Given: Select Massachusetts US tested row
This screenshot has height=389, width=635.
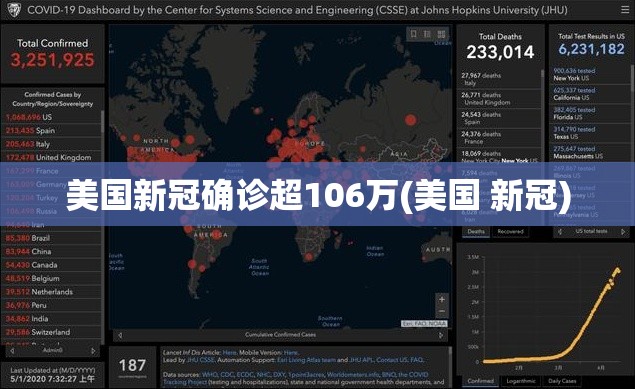Looking at the screenshot, I should coord(590,152).
